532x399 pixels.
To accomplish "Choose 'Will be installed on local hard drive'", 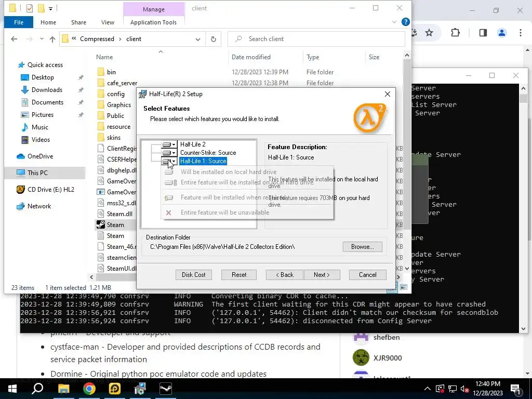I will tap(229, 172).
